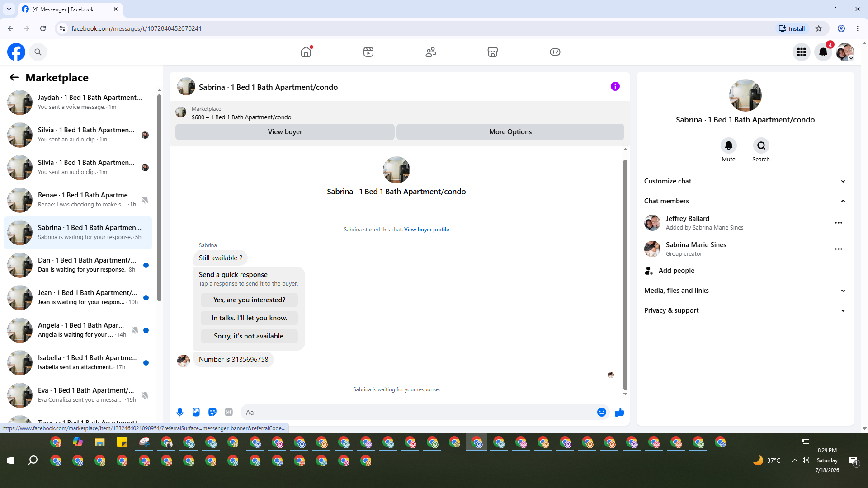Viewport: 868px width, 488px height.
Task: Open the Chrome three-dot menu
Action: point(858,28)
